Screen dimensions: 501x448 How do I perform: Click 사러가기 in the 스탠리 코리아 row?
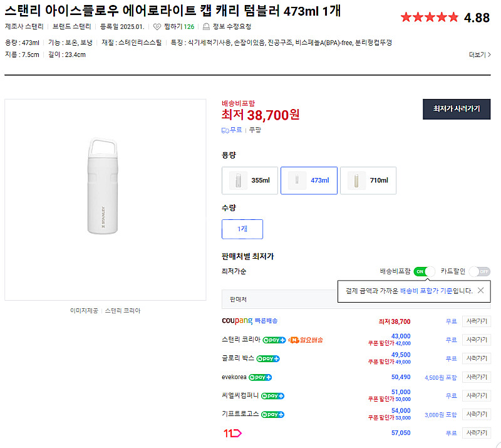(477, 340)
